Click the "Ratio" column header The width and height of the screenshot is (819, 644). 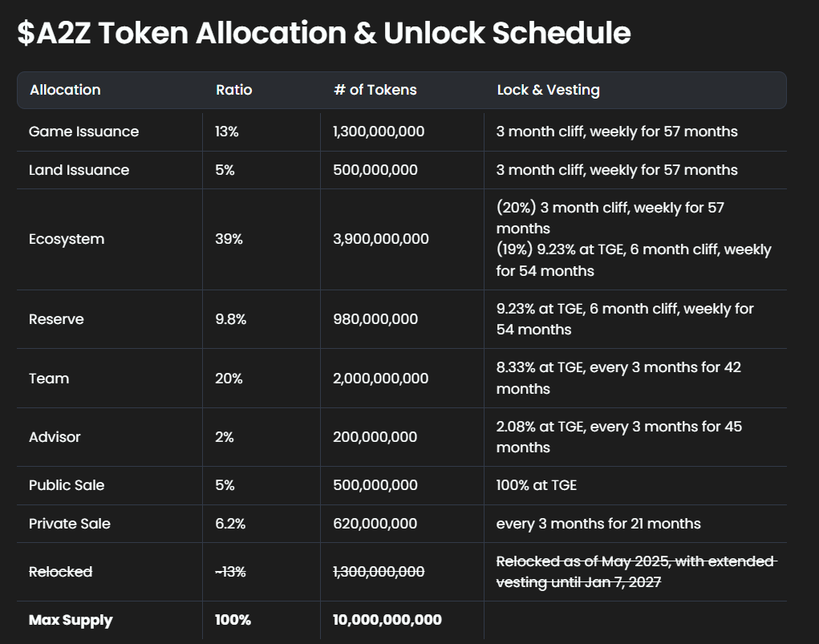click(x=233, y=90)
